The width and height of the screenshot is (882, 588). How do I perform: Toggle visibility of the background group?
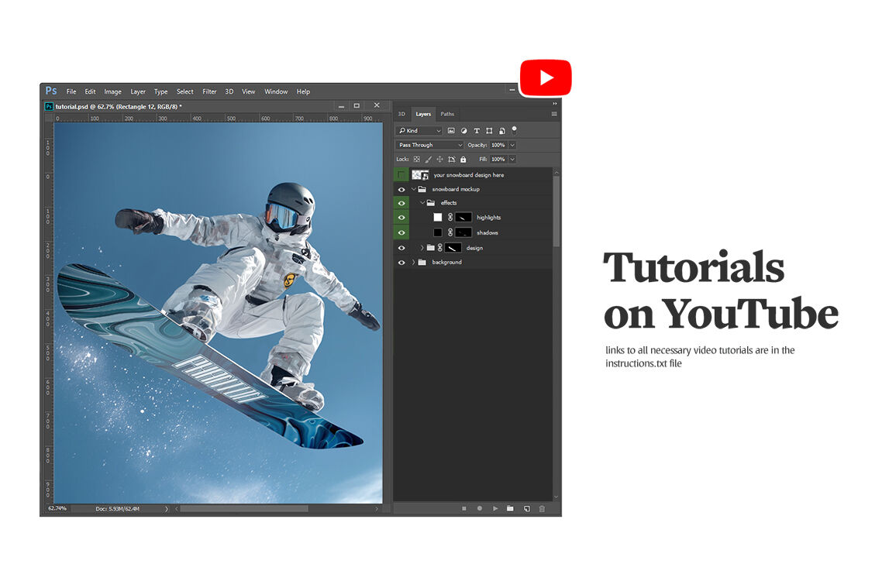click(x=401, y=263)
